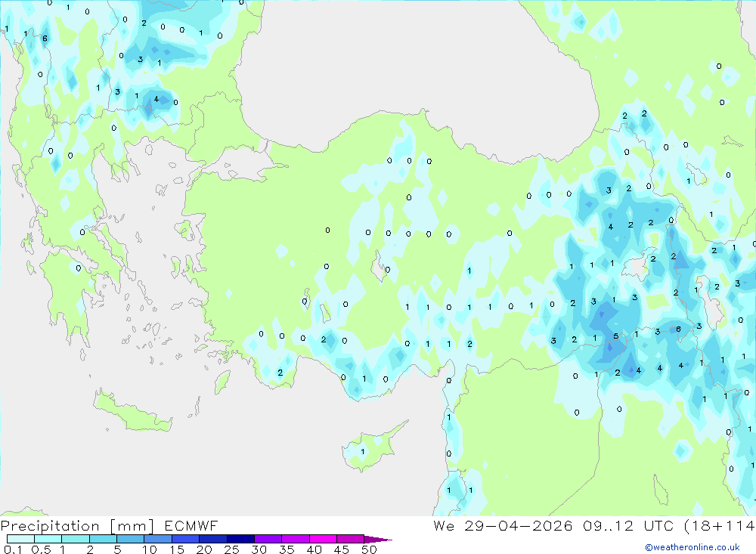This screenshot has width=756, height=554.
Task: Click the legend label '45'
Action: pyautogui.click(x=342, y=549)
